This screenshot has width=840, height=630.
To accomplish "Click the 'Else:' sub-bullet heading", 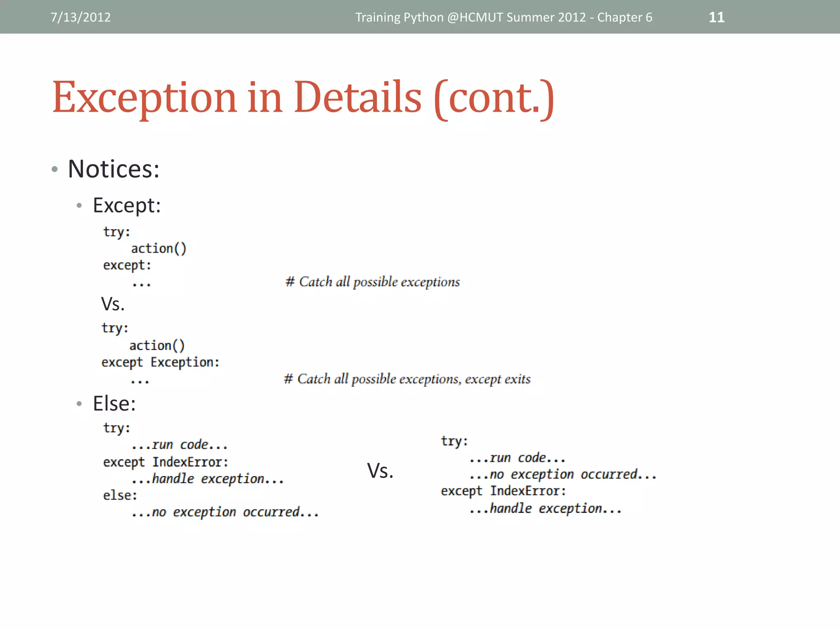I will click(x=114, y=403).
